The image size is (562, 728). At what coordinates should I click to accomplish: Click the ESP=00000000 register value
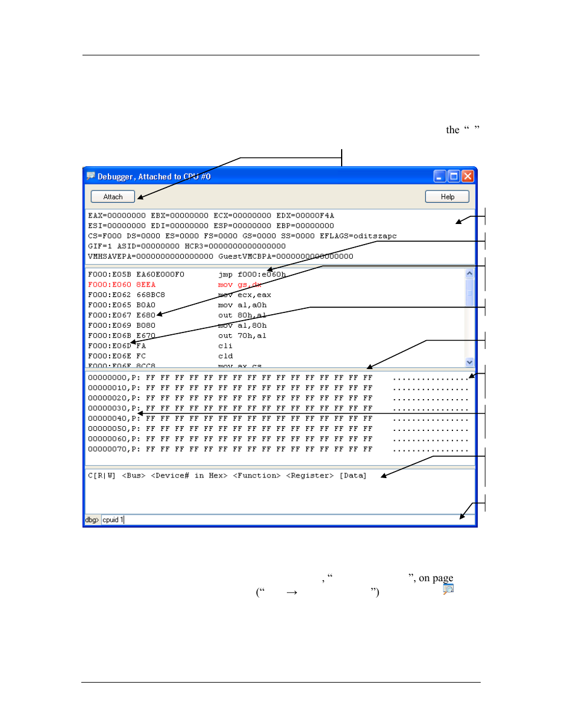[x=242, y=226]
